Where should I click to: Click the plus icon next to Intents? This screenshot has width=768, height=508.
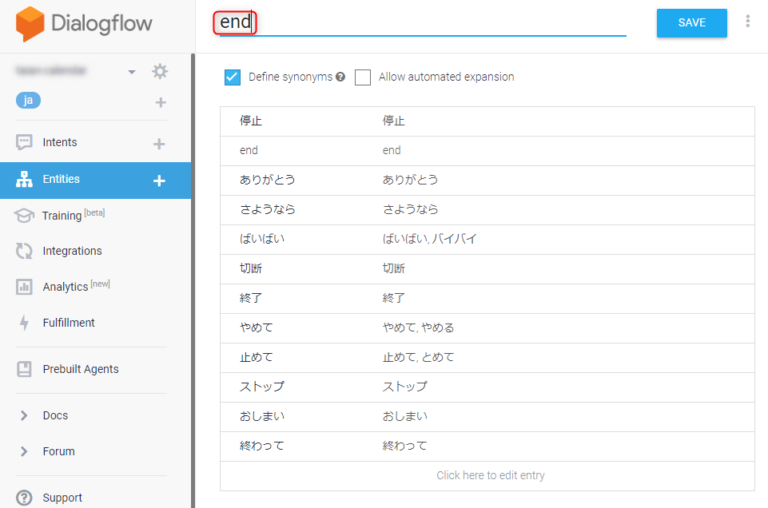(x=159, y=144)
